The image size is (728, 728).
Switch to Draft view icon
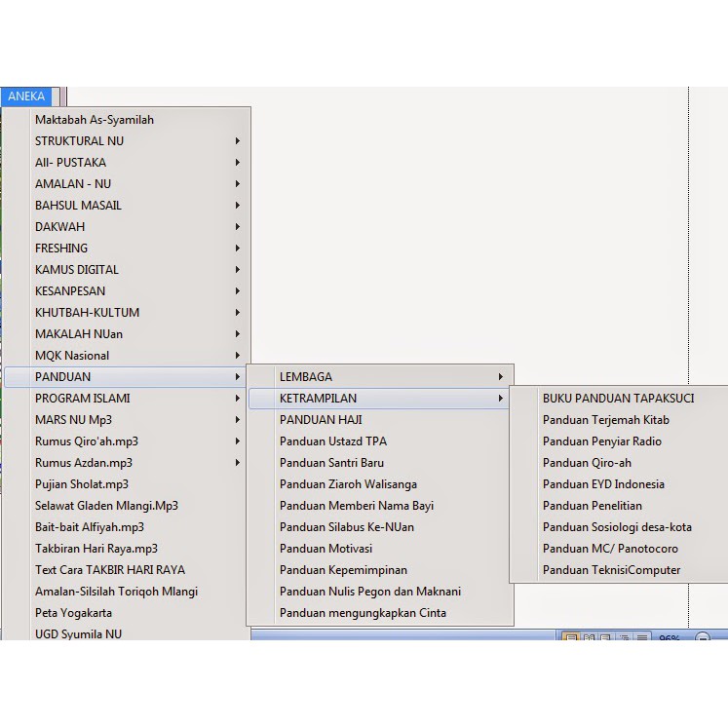(641, 638)
